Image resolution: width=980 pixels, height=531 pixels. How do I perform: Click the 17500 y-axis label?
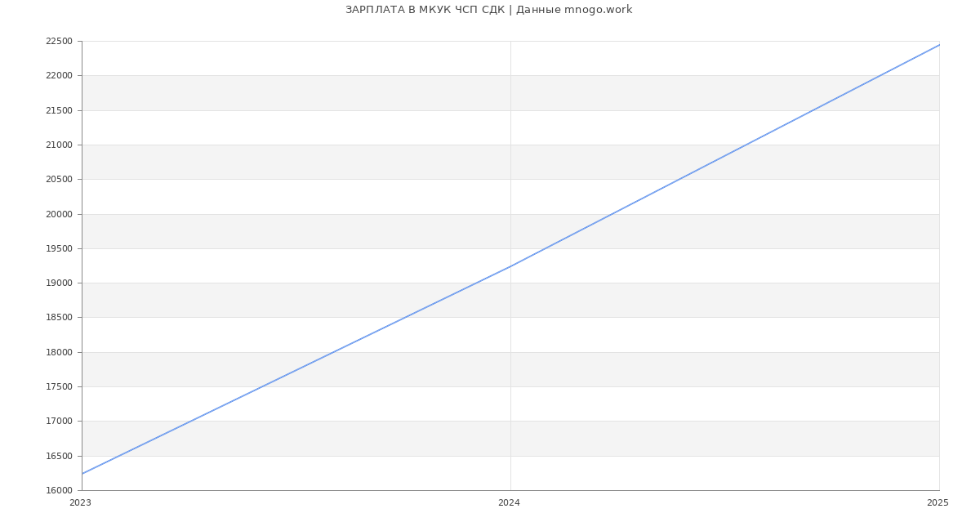pos(59,387)
